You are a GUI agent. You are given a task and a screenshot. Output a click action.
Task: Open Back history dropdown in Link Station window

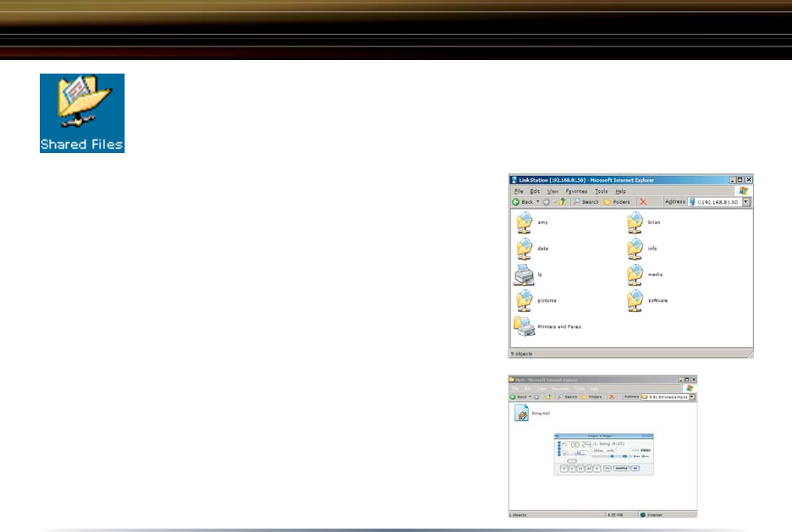click(x=538, y=202)
